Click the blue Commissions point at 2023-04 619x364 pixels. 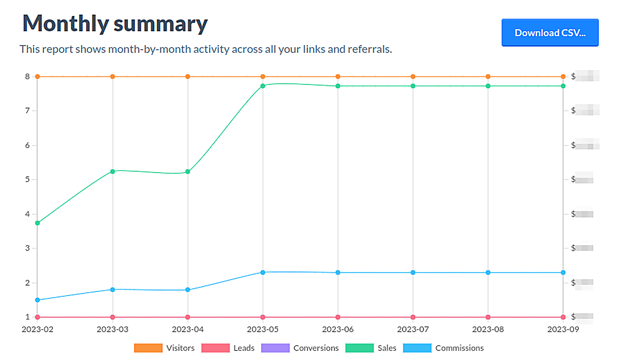pos(188,289)
